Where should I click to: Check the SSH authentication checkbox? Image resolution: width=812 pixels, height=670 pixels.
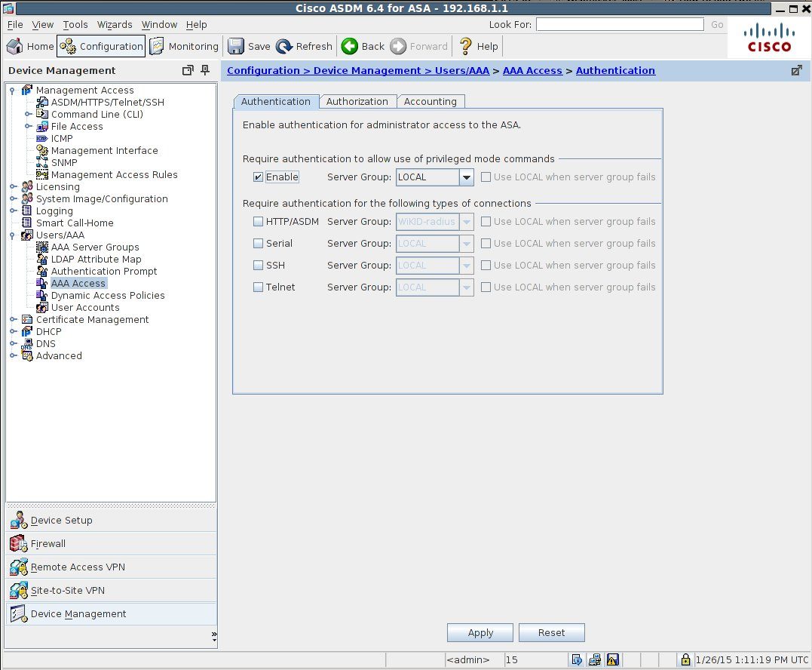(x=259, y=266)
